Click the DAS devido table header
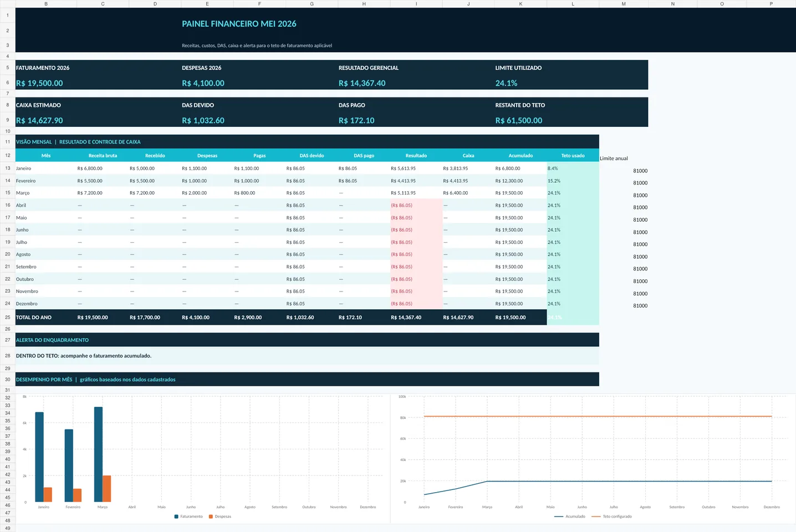 (x=312, y=156)
